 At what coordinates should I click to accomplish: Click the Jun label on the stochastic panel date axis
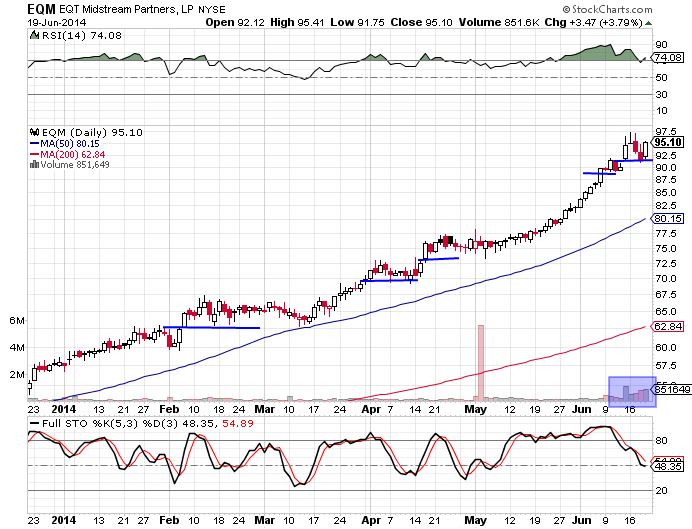[582, 520]
